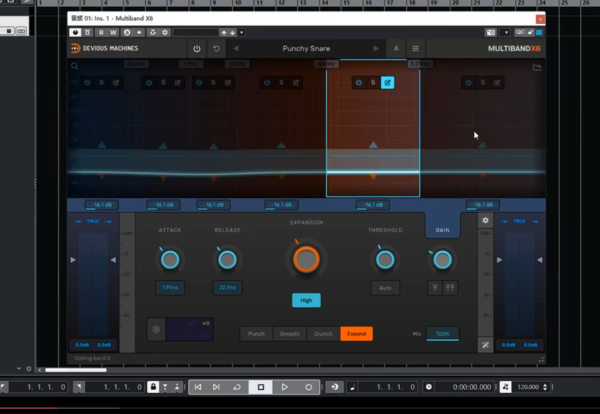Open settings gear above output meter

pyautogui.click(x=485, y=220)
